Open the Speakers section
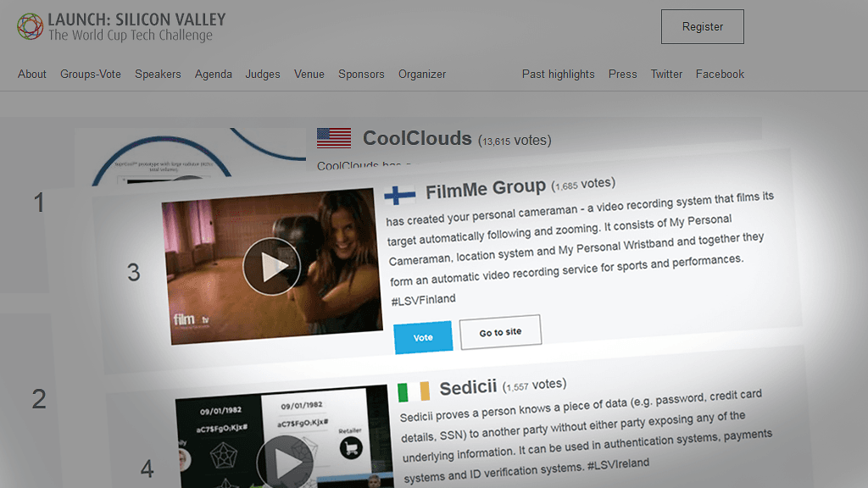The image size is (868, 488). pos(158,75)
